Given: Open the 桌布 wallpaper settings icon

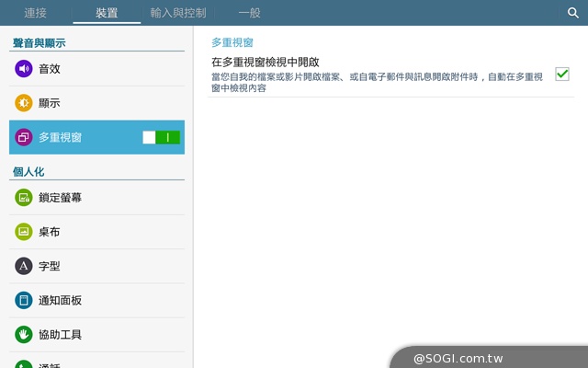Looking at the screenshot, I should tap(24, 232).
